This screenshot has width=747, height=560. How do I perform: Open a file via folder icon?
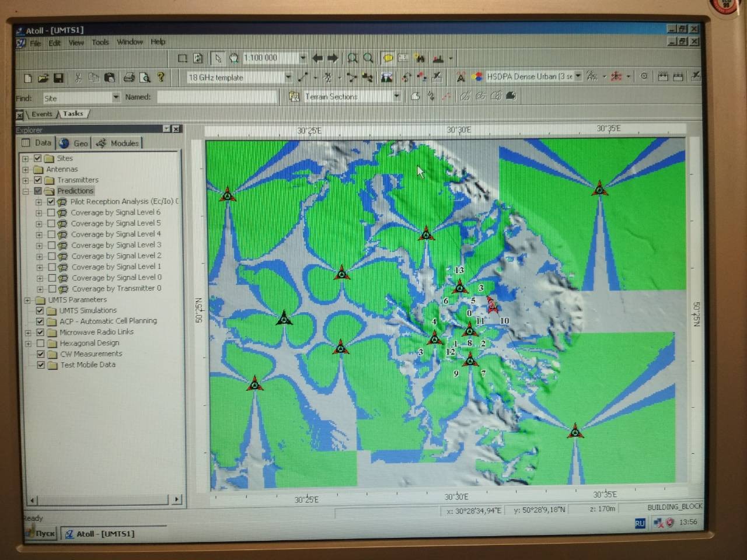(x=43, y=78)
